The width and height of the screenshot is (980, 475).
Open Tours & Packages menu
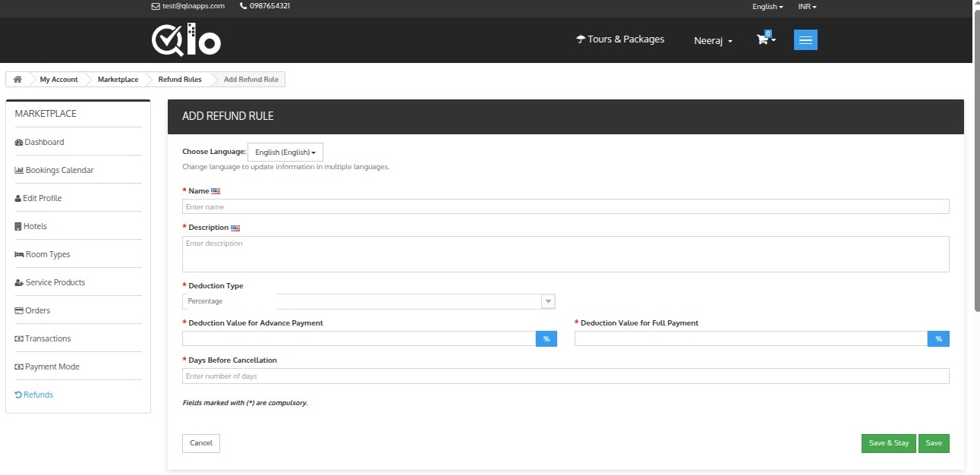click(620, 39)
